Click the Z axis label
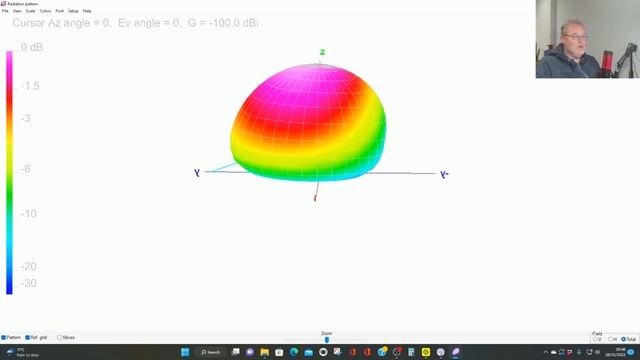Screen dimensions: 640x360 322,52
